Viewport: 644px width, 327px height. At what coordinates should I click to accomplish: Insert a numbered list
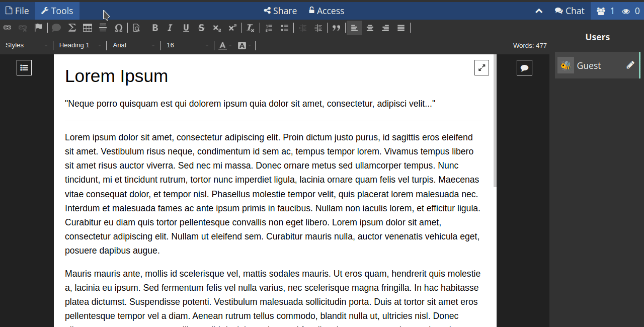pyautogui.click(x=269, y=28)
